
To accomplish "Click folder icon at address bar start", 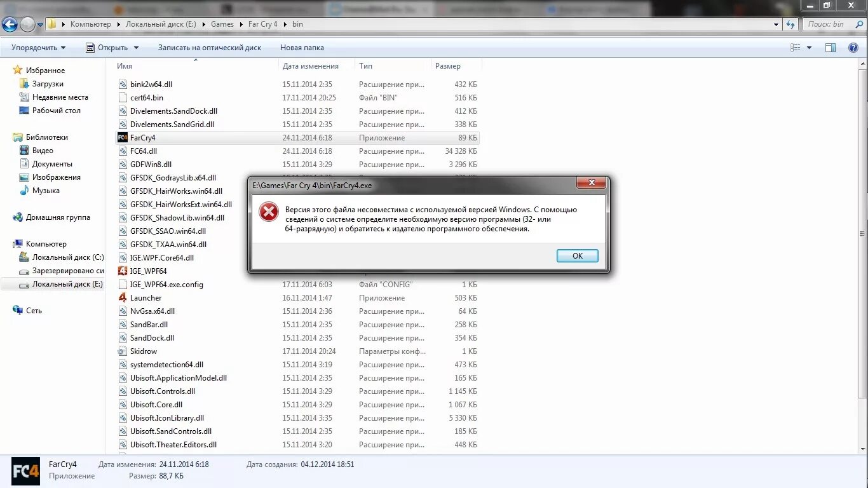I will pyautogui.click(x=52, y=24).
